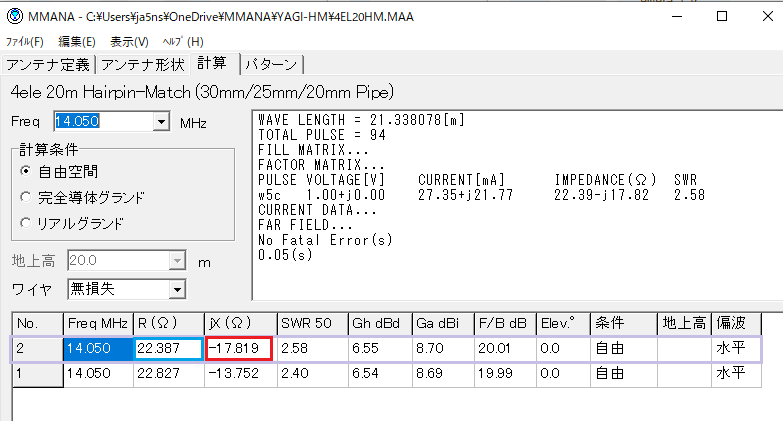Select result row number 1
This screenshot has height=421, width=783.
pos(37,373)
